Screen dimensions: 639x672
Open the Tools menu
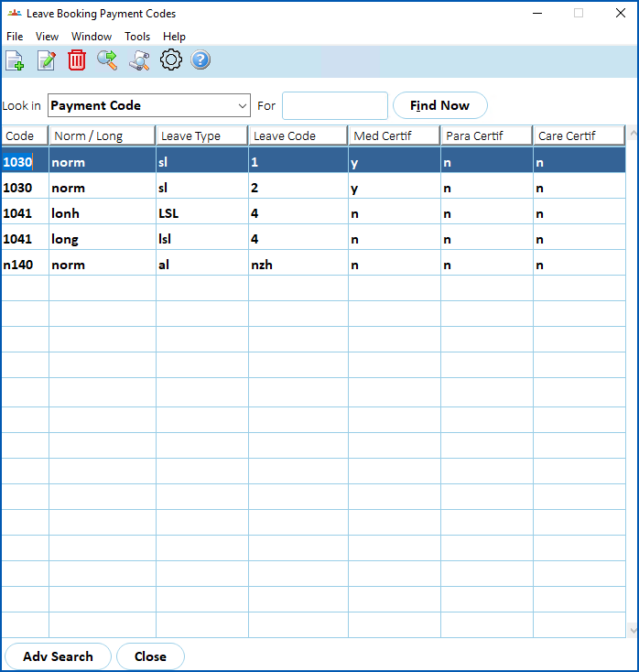click(x=137, y=37)
